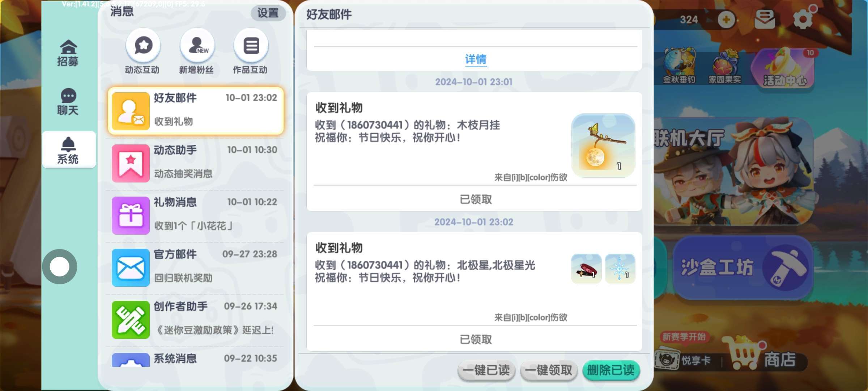
Task: Click the 一键已读 mark-all-read button
Action: pos(486,370)
